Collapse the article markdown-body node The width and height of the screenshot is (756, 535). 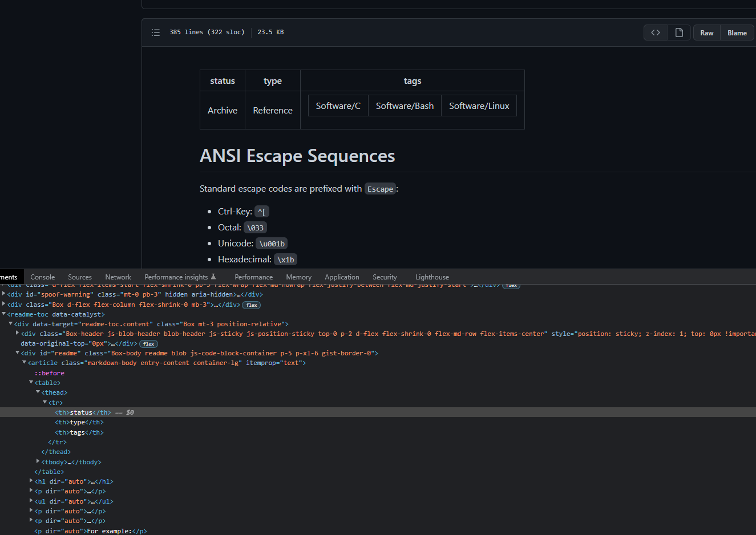click(x=24, y=362)
